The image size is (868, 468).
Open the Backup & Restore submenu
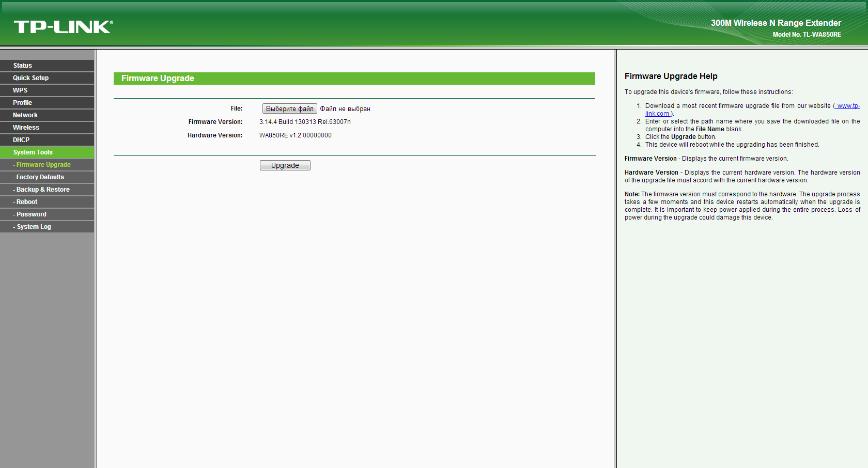tap(47, 190)
